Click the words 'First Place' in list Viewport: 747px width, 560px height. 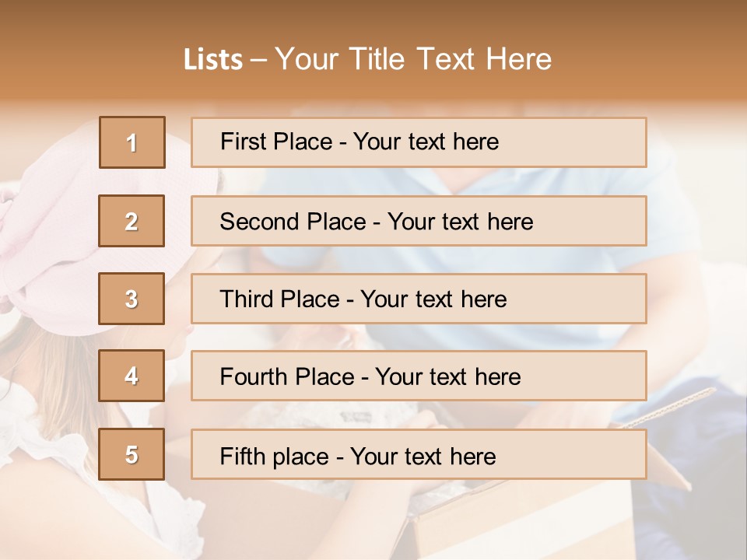tap(276, 142)
